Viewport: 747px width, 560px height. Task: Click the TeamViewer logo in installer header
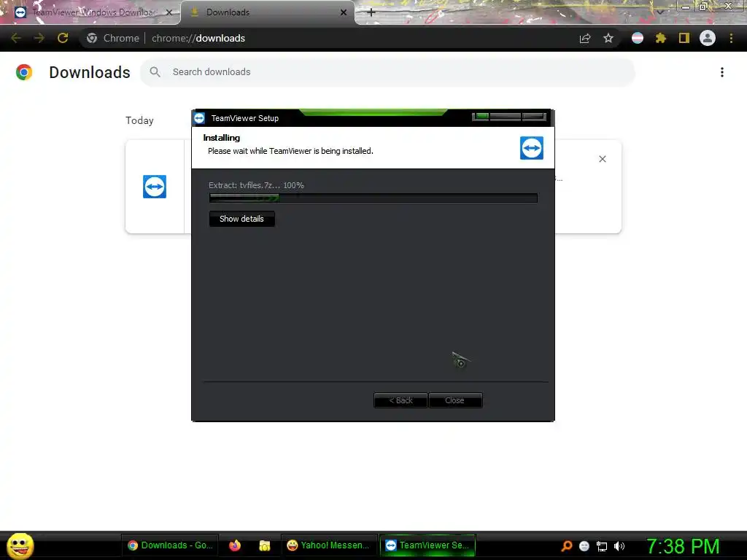[x=532, y=147]
